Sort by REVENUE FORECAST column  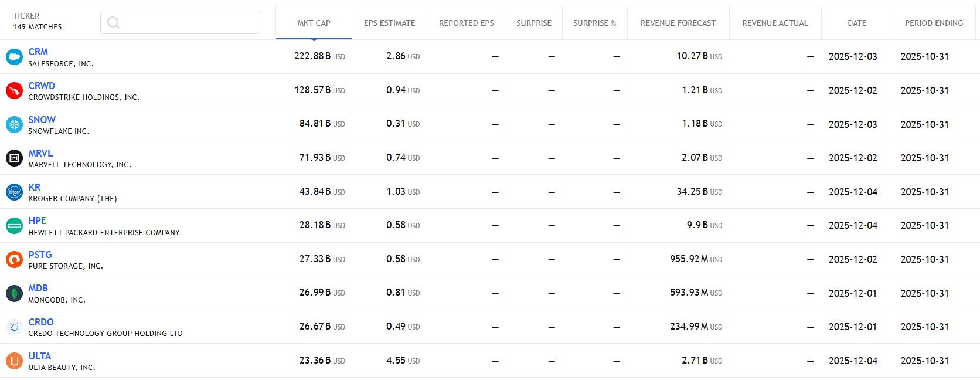coord(678,23)
